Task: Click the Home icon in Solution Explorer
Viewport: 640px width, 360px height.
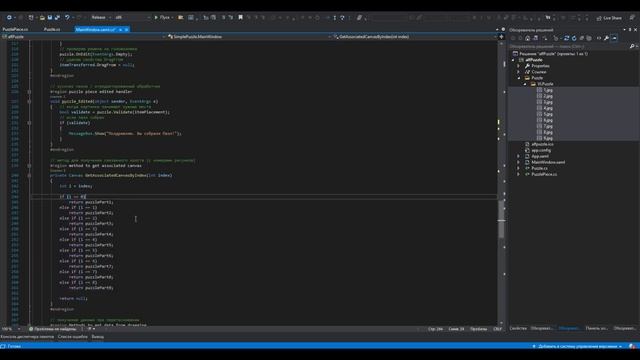Action: click(527, 38)
